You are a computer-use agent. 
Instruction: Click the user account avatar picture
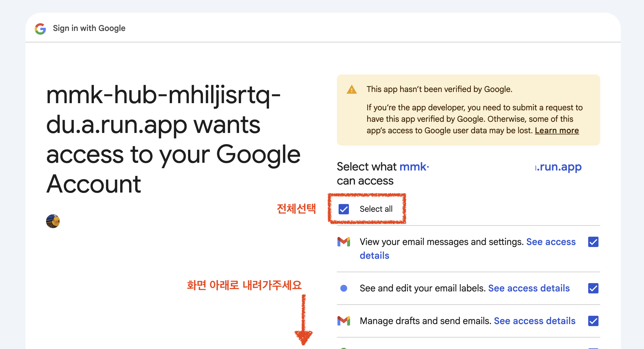pos(53,221)
